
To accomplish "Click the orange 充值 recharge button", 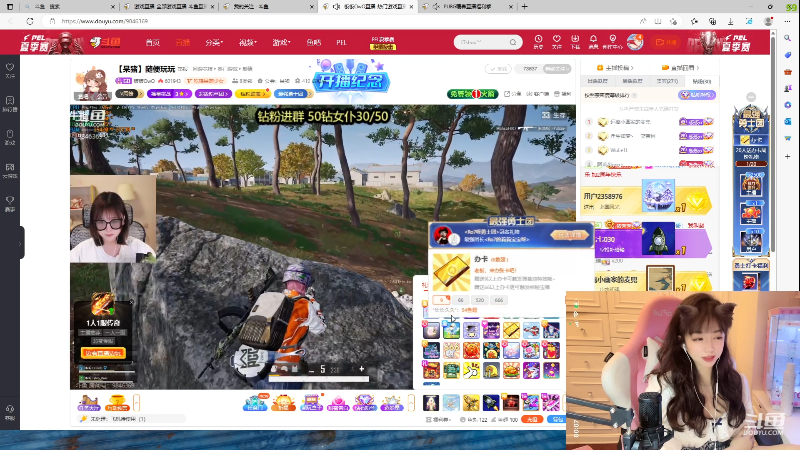I will point(532,419).
